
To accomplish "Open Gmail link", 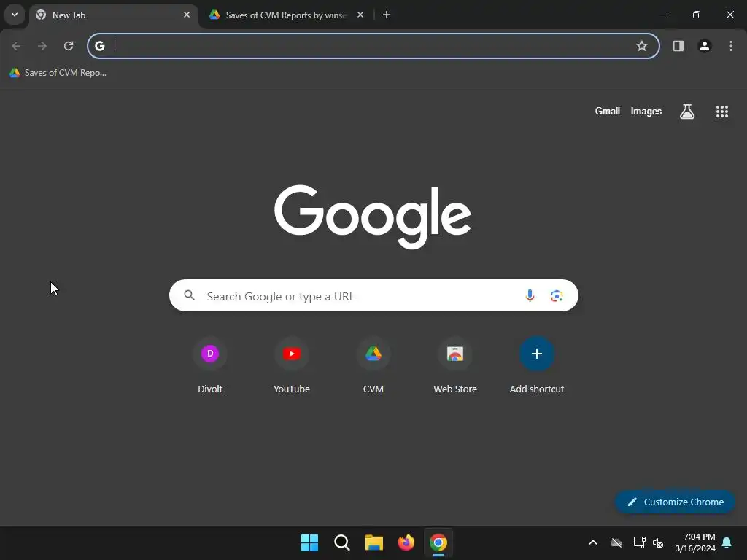I will tap(608, 111).
